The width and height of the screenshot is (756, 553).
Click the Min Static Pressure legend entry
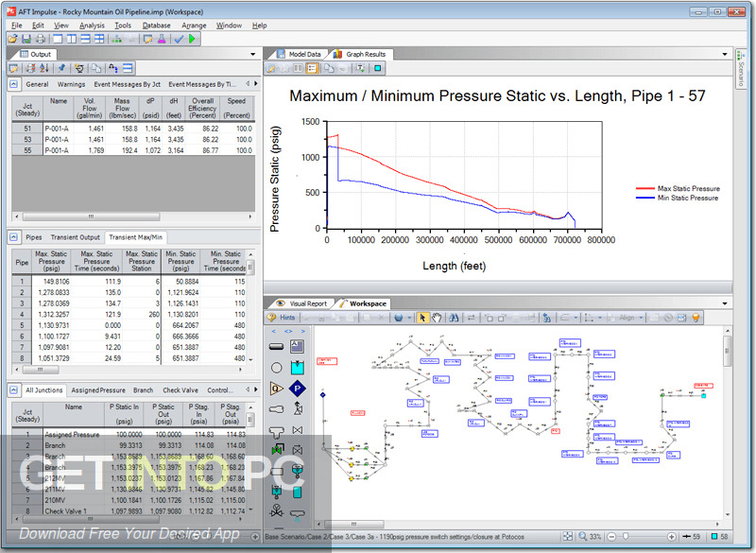677,198
